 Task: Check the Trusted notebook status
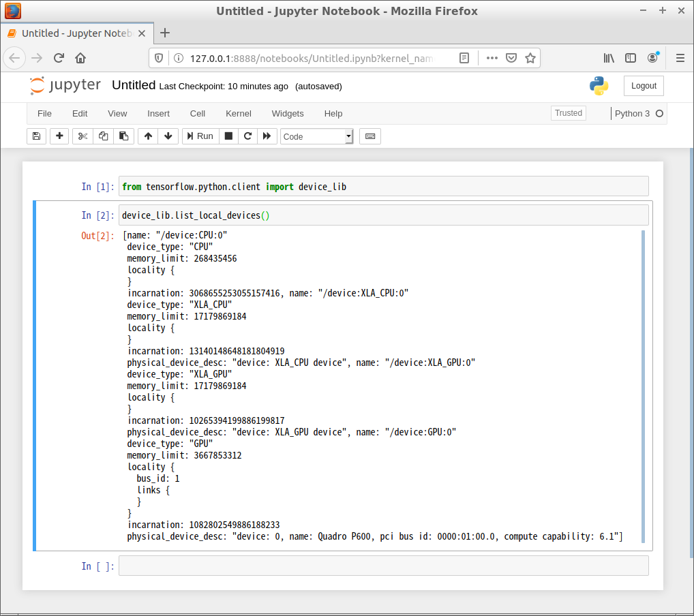568,113
